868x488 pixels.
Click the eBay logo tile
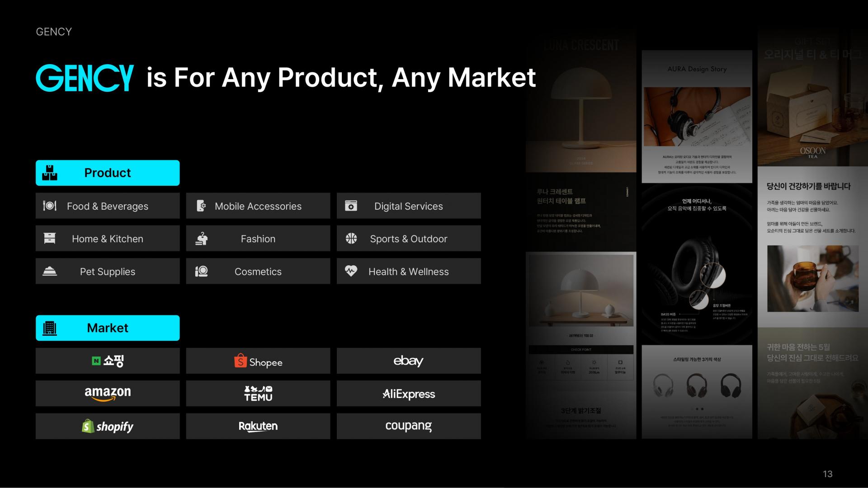click(x=409, y=361)
